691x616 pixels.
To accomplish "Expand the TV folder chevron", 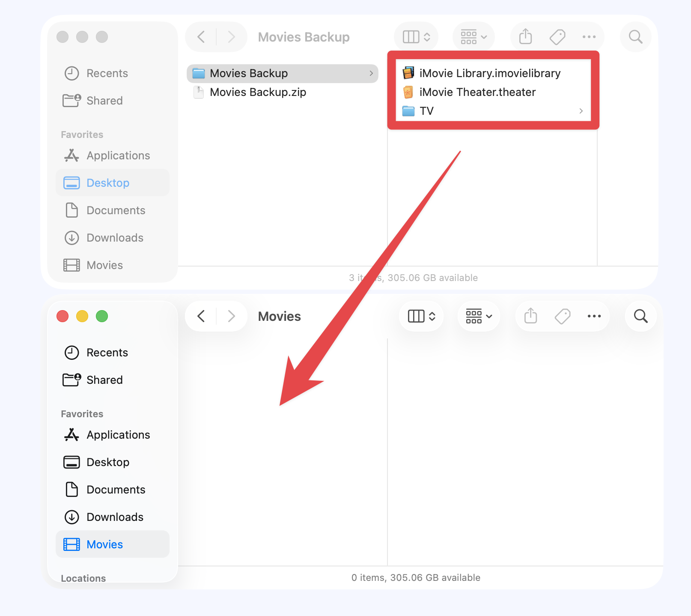I will pos(581,111).
